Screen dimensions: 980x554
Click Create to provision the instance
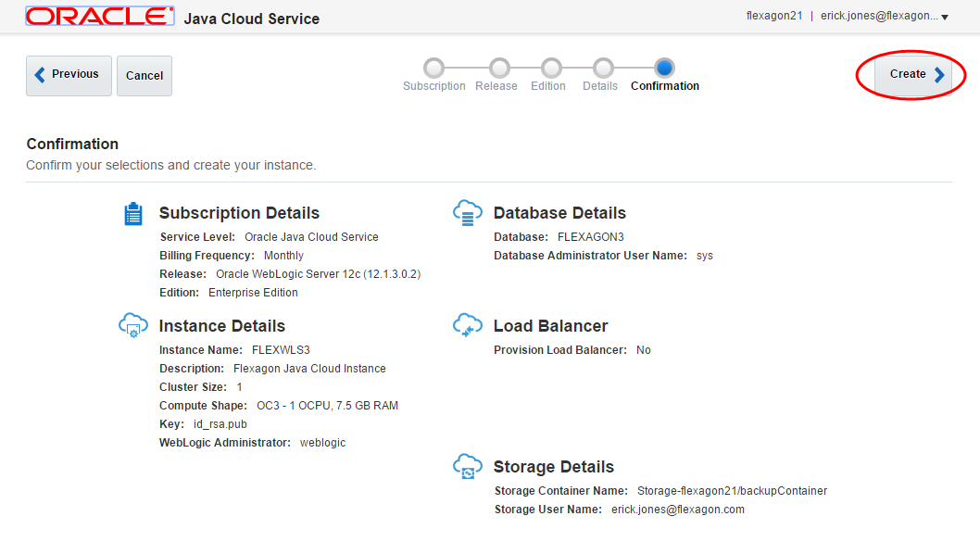[912, 76]
